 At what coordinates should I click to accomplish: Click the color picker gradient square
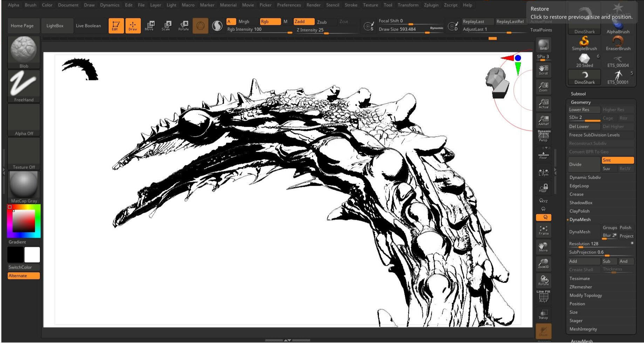[x=24, y=221]
